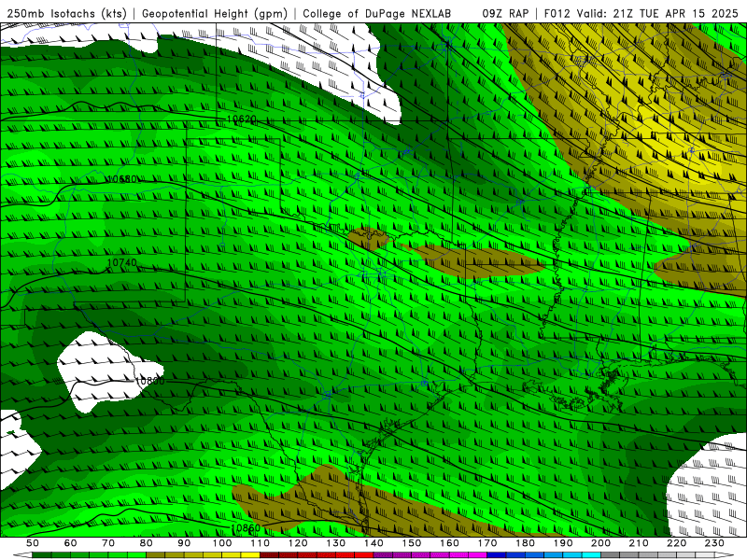The height and width of the screenshot is (560, 747).
Task: Click the 70 value on the color scale
Action: 108,543
